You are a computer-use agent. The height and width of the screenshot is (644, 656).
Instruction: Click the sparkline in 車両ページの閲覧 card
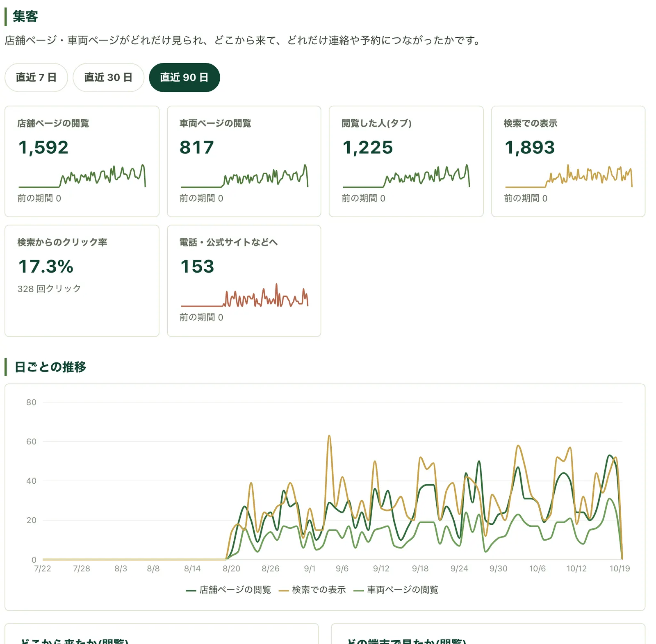pyautogui.click(x=244, y=176)
